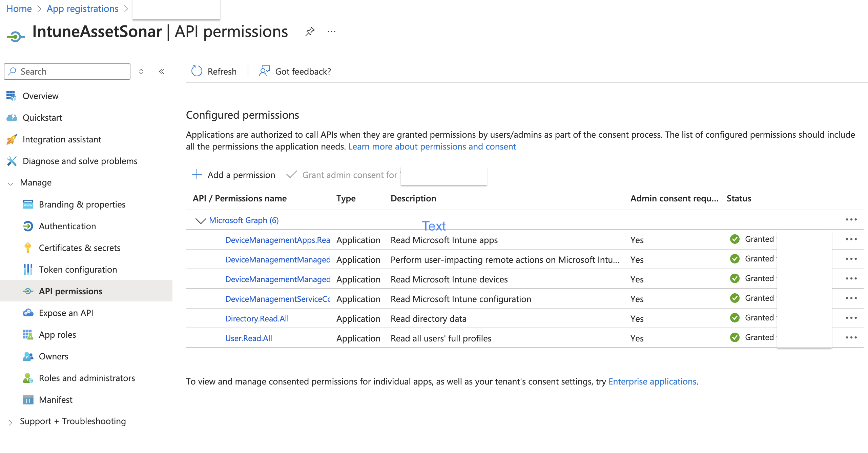
Task: Expand Support + Troubleshooting section
Action: pyautogui.click(x=11, y=422)
